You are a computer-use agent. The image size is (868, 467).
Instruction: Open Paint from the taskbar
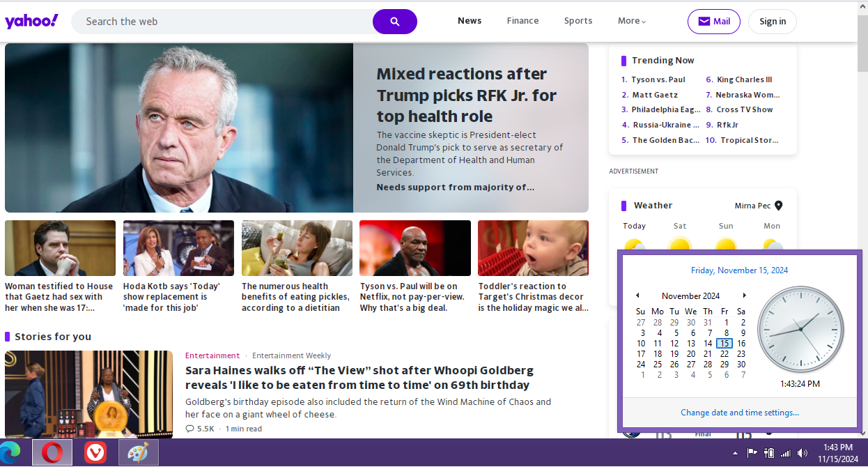tap(139, 453)
